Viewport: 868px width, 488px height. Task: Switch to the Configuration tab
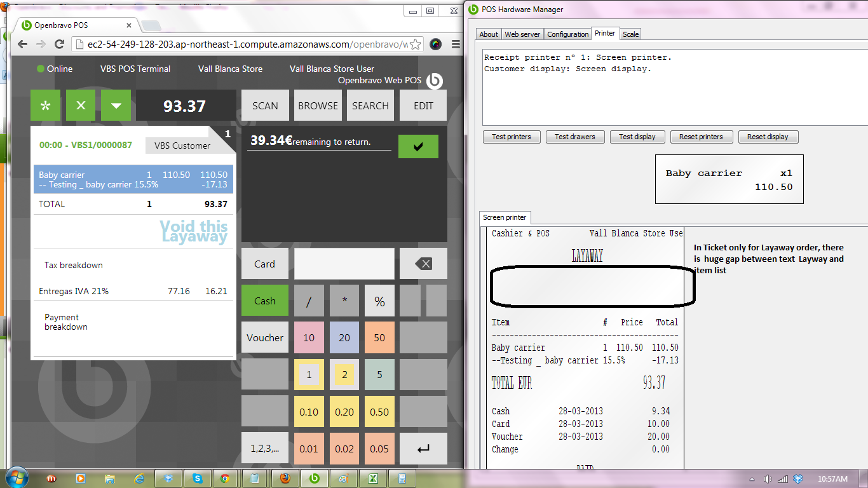[567, 34]
